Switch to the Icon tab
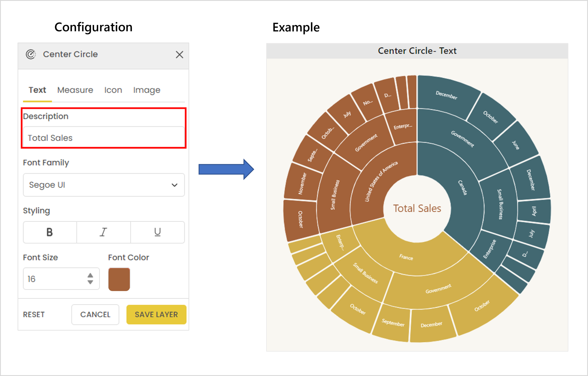Image resolution: width=588 pixels, height=376 pixels. tap(113, 90)
